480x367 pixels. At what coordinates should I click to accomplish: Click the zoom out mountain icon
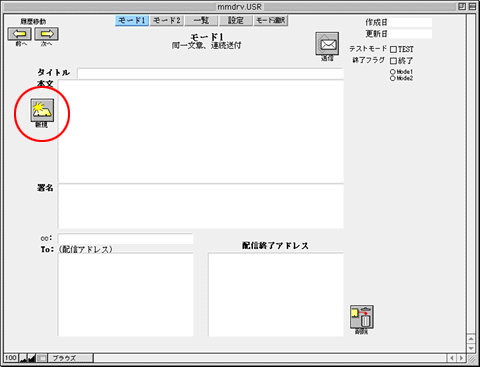(23, 358)
